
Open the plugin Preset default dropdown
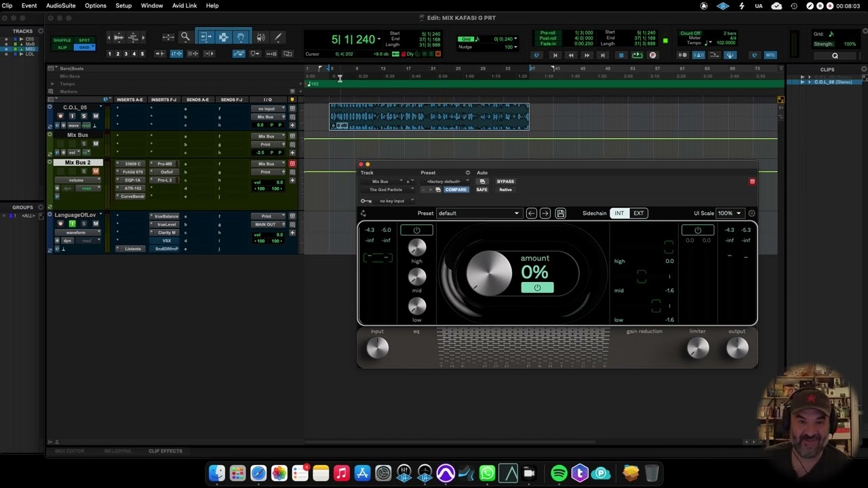click(478, 213)
